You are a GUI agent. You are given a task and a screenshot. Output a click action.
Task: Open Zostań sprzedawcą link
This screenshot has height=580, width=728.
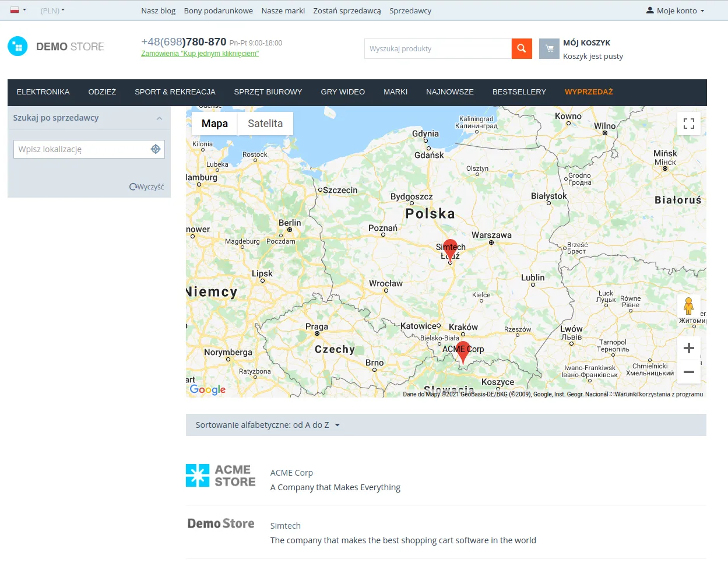tap(347, 10)
